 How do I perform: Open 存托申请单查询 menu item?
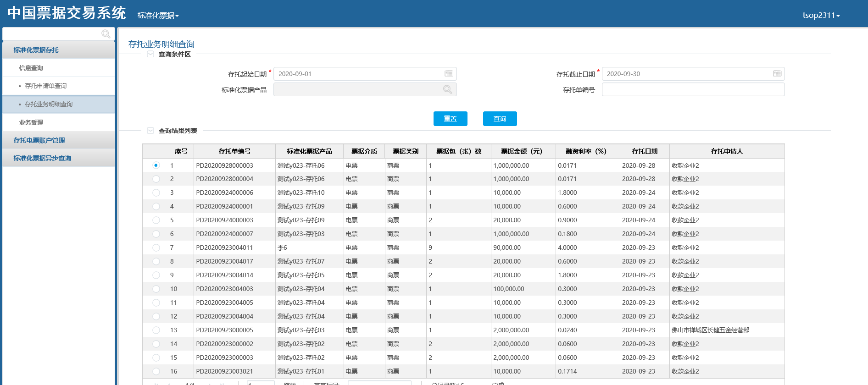[x=59, y=86]
